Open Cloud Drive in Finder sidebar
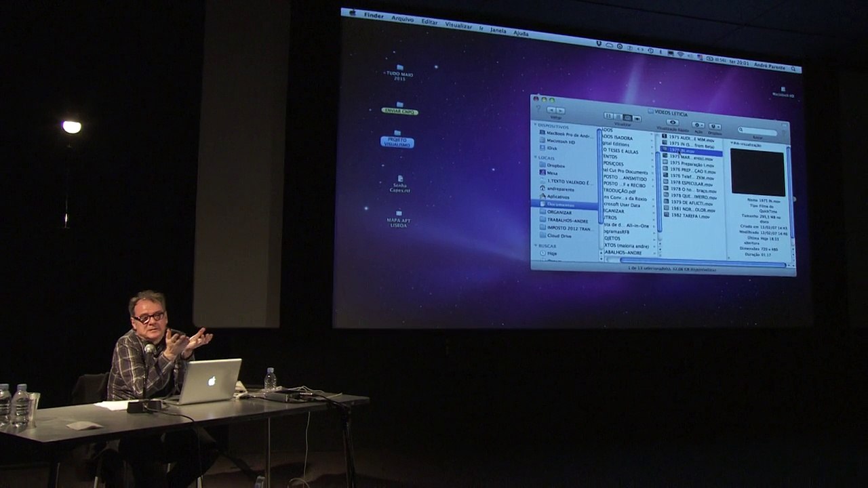Screen dimensions: 868x488 (x=555, y=236)
